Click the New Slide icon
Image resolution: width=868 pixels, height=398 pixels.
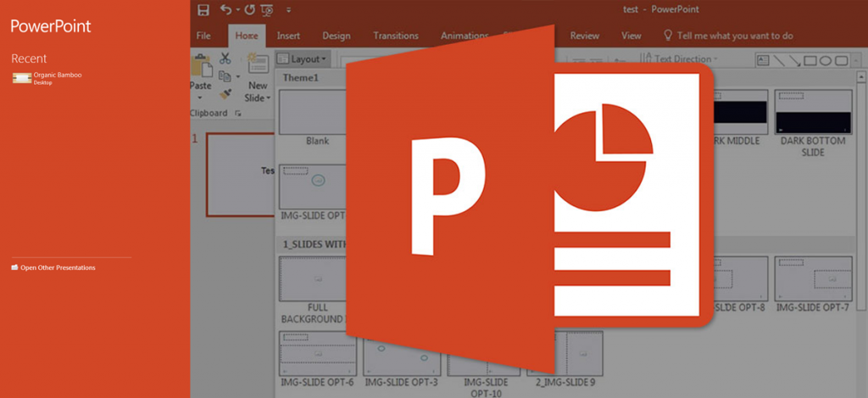pyautogui.click(x=258, y=64)
